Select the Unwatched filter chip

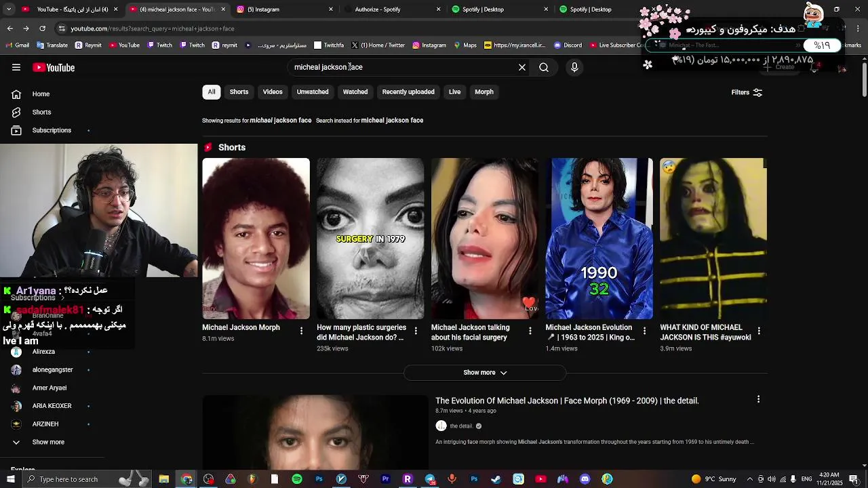click(x=313, y=92)
